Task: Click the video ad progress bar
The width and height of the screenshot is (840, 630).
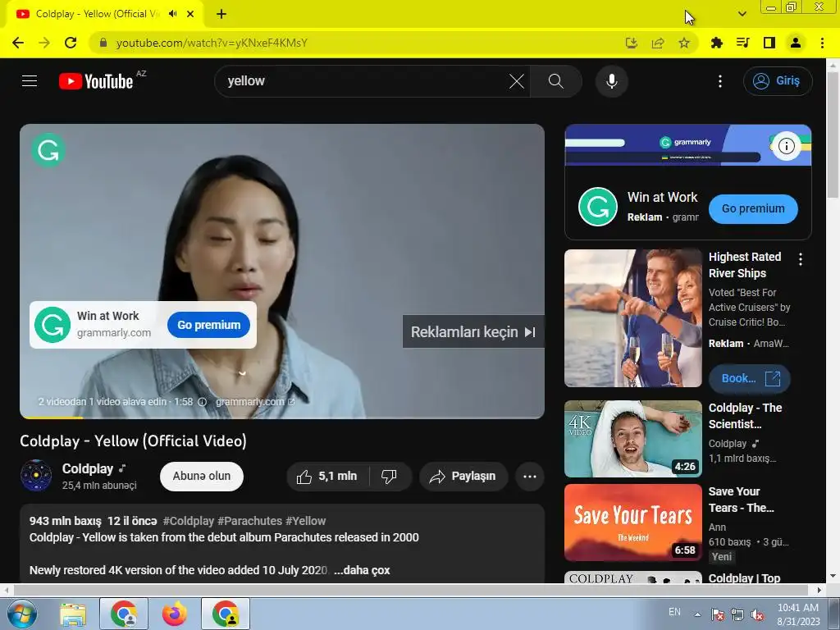Action: point(282,417)
